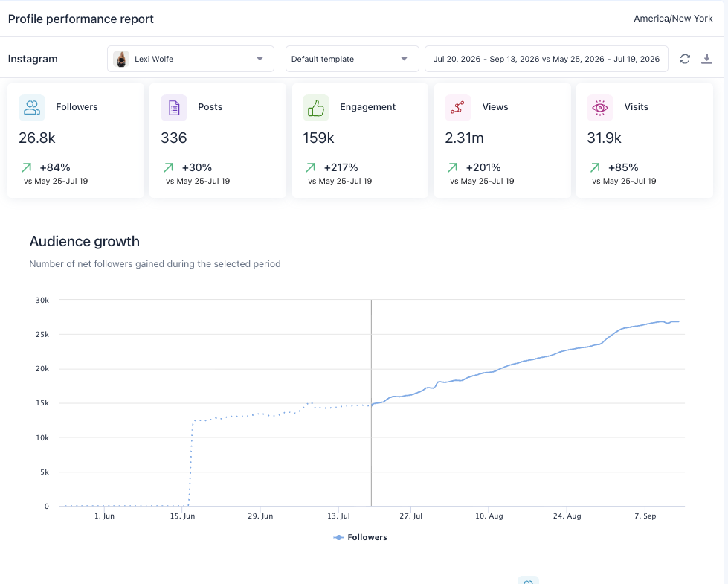Expand profile selector via its caret arrow
Image resolution: width=728 pixels, height=584 pixels.
point(260,59)
